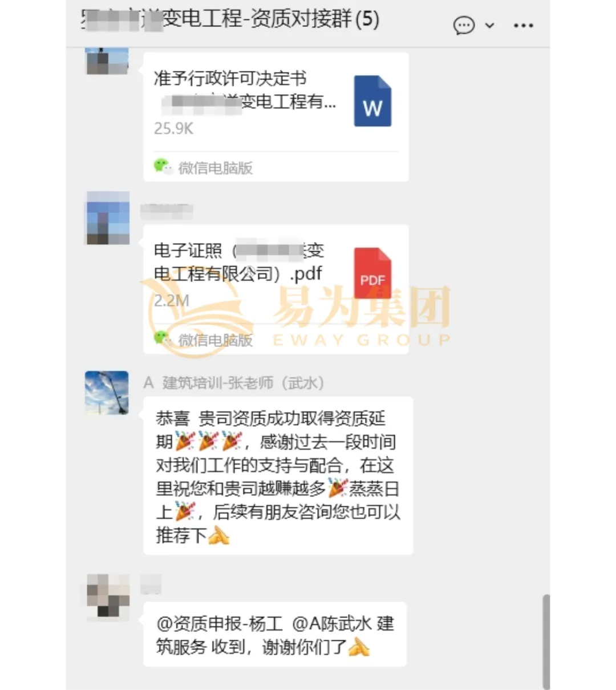Click the 微信电脑版 label under PDF file

click(x=216, y=341)
